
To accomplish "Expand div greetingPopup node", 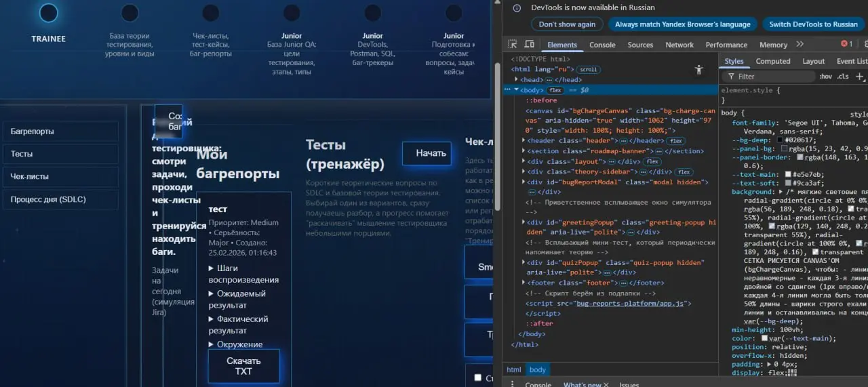I will pos(524,222).
